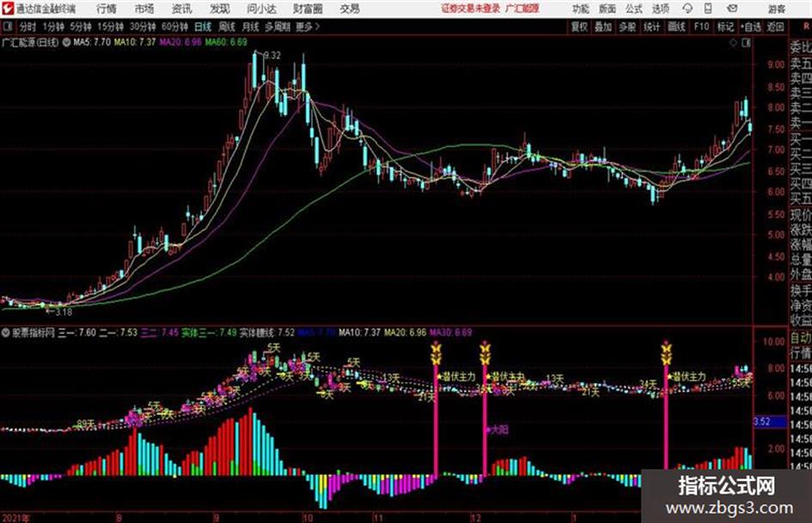This screenshot has width=812, height=523.
Task: Open the 交易 menu
Action: pos(350,9)
